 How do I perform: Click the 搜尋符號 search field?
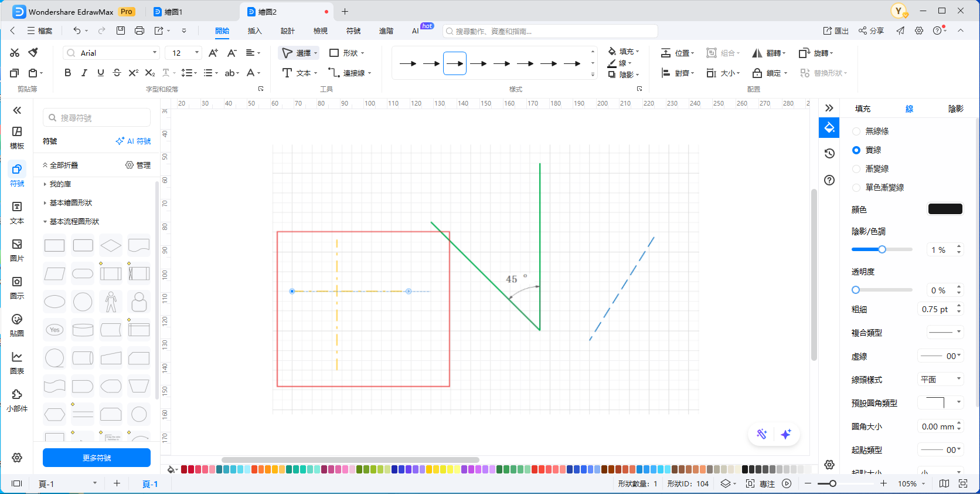[97, 118]
